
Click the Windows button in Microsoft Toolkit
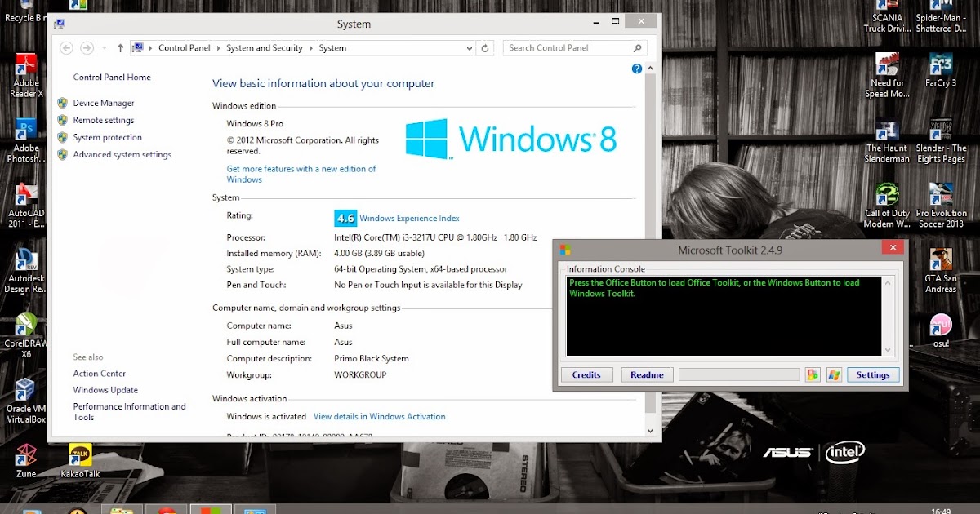click(x=834, y=374)
